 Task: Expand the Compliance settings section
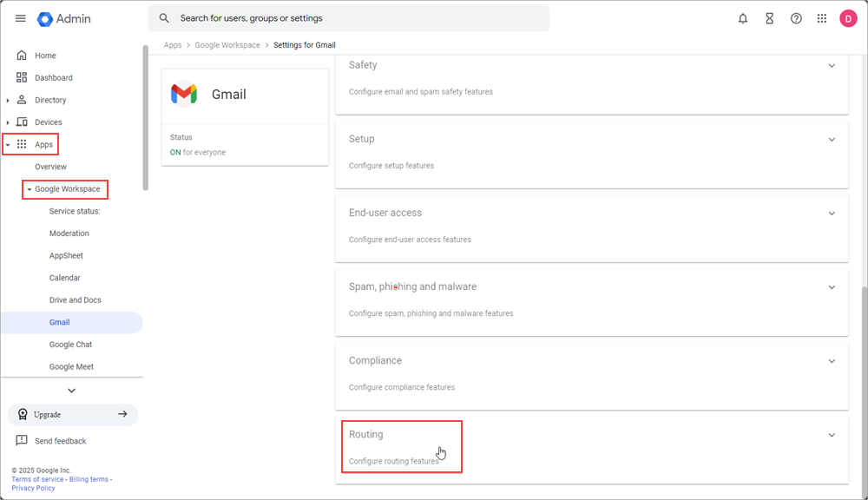point(832,361)
